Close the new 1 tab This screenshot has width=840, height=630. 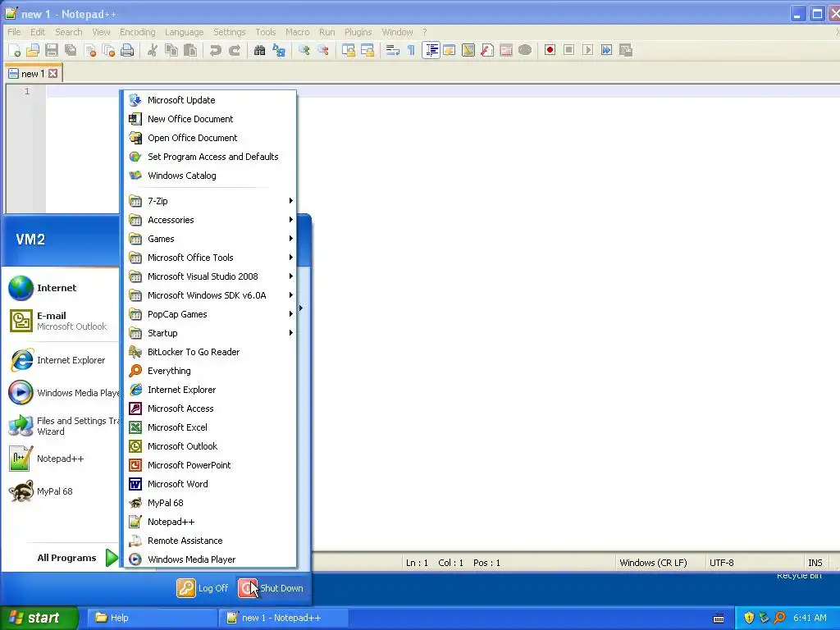coord(53,74)
